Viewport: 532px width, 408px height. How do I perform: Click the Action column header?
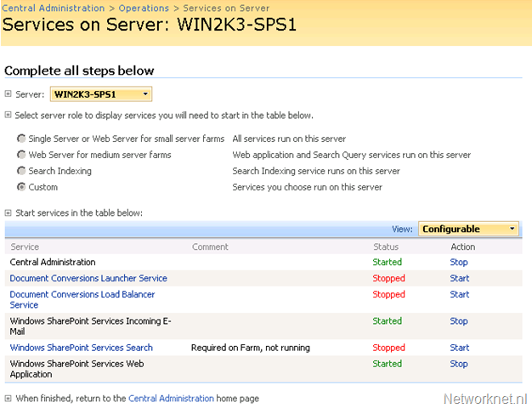point(463,246)
